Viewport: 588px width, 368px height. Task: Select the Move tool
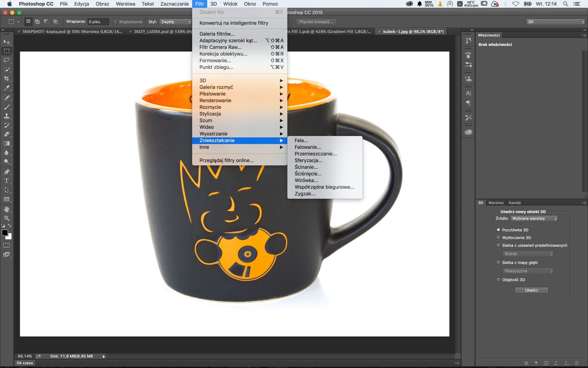point(6,42)
